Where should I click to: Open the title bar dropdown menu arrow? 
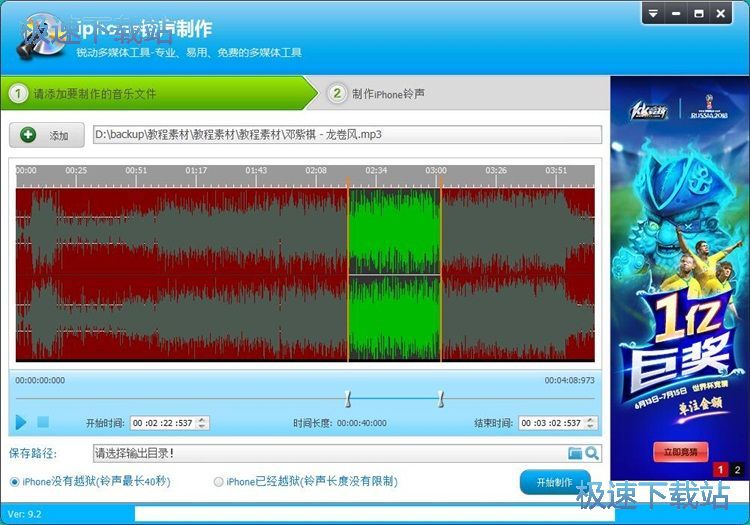[x=653, y=14]
